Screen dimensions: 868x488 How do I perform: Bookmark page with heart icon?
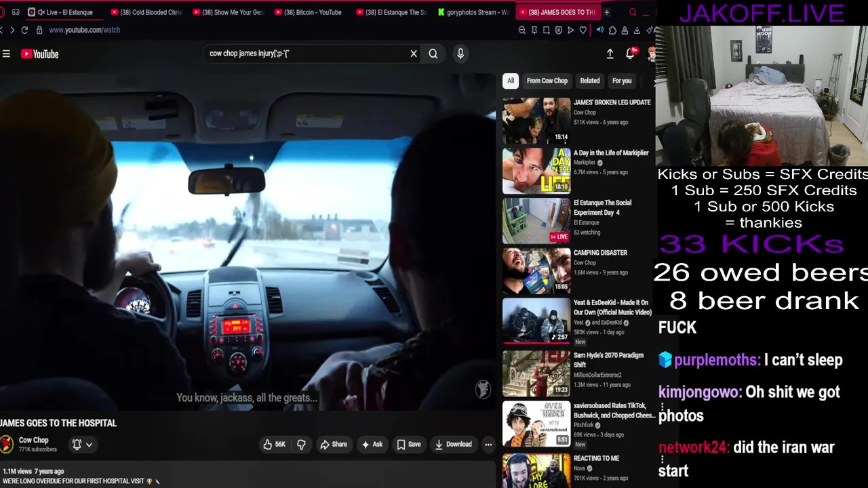[583, 30]
